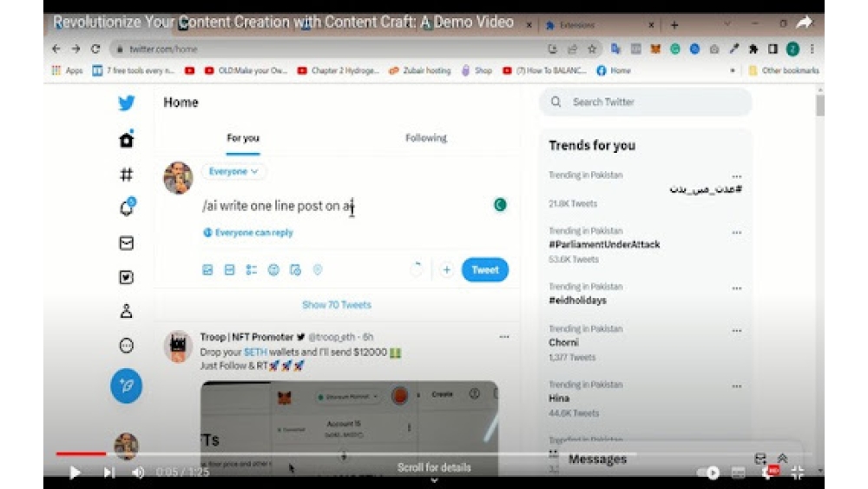Open options for the #eidholidays trend
Viewport: 868px width, 489px height.
point(736,288)
